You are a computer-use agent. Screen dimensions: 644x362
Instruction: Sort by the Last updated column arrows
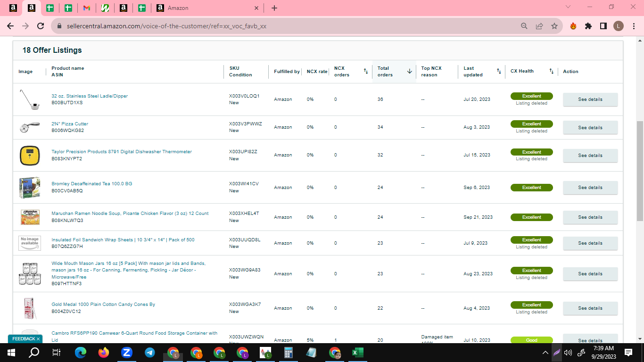click(499, 71)
